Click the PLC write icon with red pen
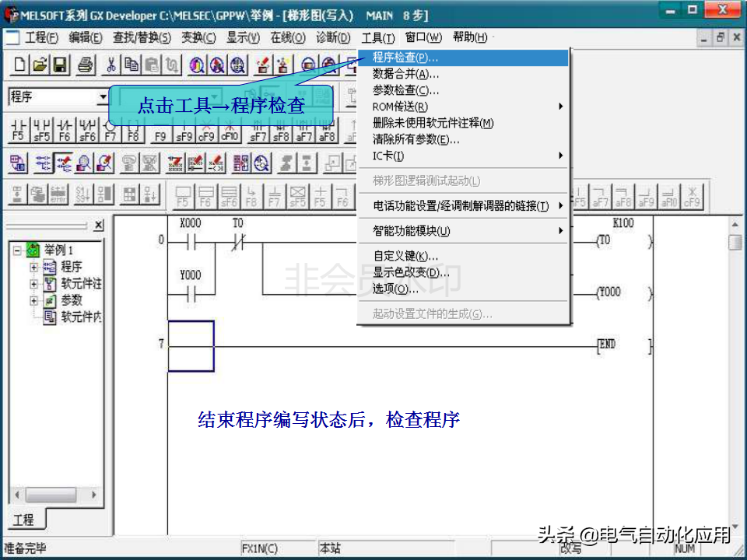The height and width of the screenshot is (560, 747). click(x=262, y=65)
